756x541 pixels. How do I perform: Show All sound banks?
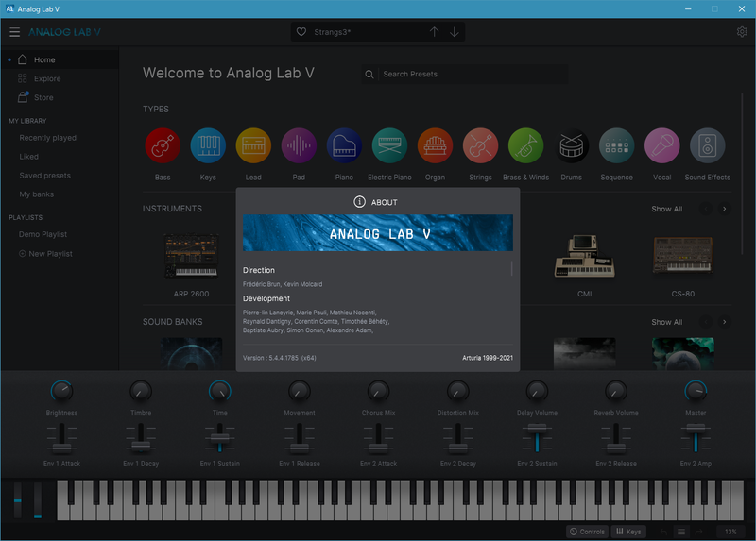[667, 322]
